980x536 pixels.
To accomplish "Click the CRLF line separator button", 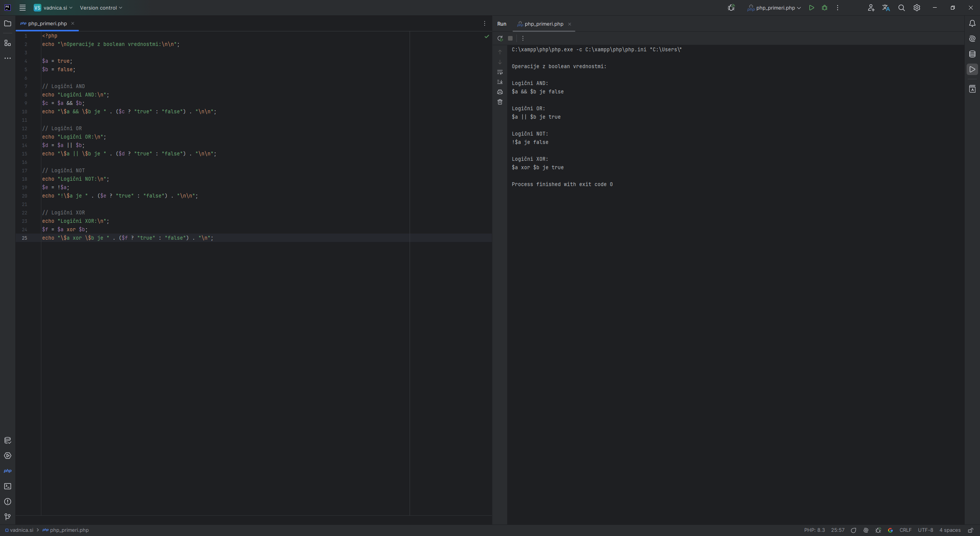I will [905, 530].
